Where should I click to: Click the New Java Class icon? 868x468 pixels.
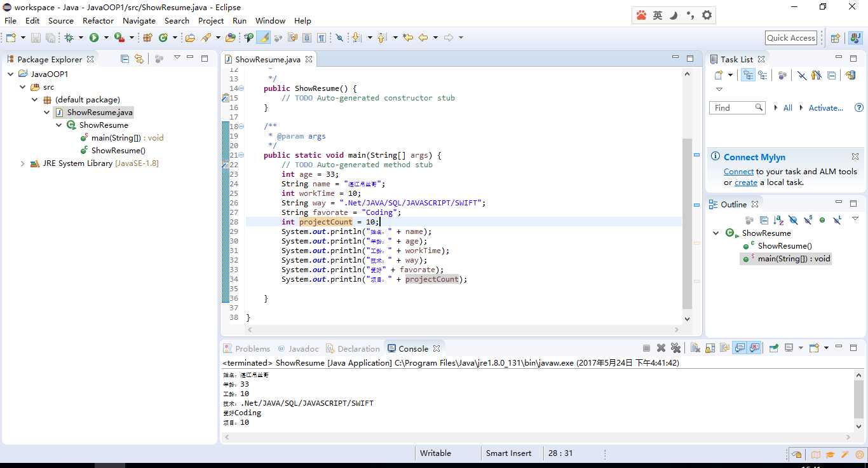(163, 38)
